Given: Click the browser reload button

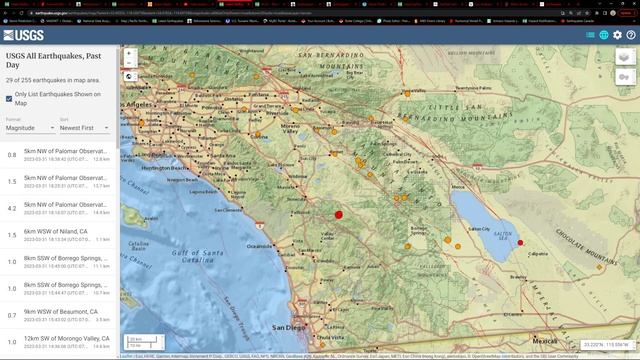Looking at the screenshot, I should pyautogui.click(x=21, y=13).
